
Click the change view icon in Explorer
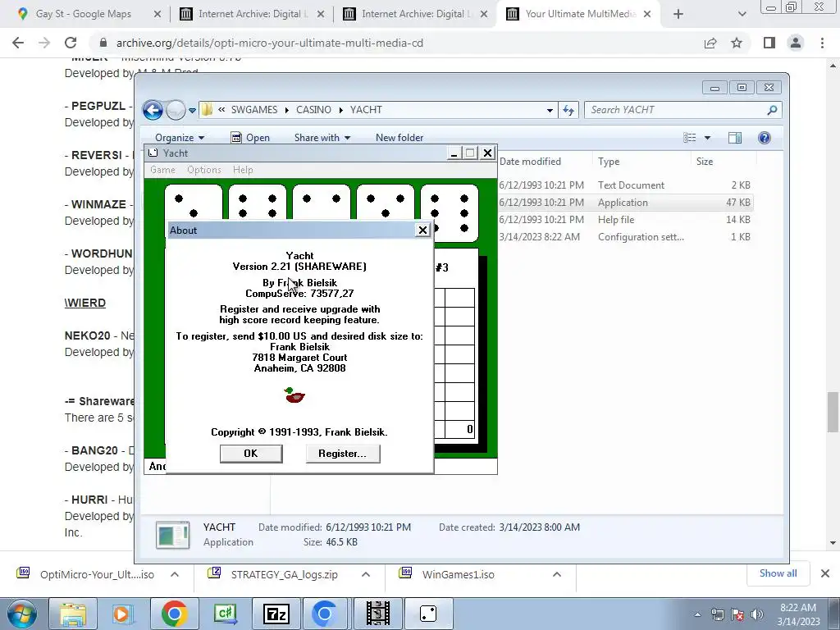(x=689, y=138)
